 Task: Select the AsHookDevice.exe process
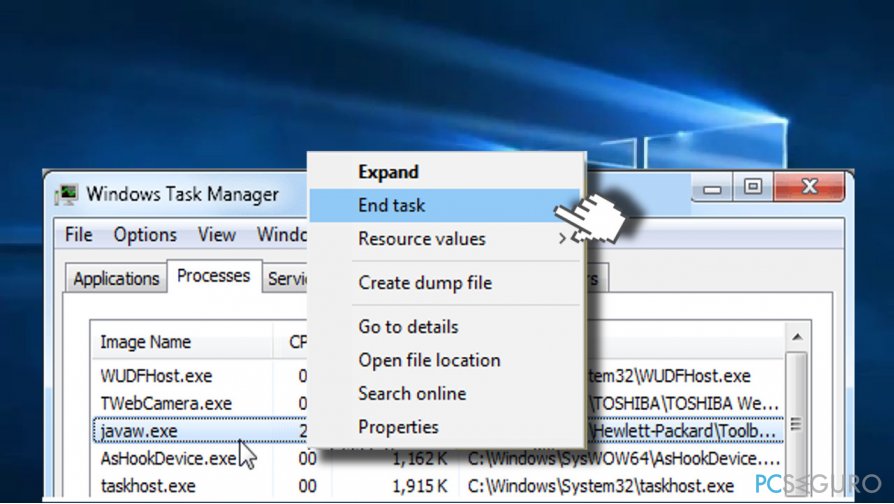(x=168, y=458)
